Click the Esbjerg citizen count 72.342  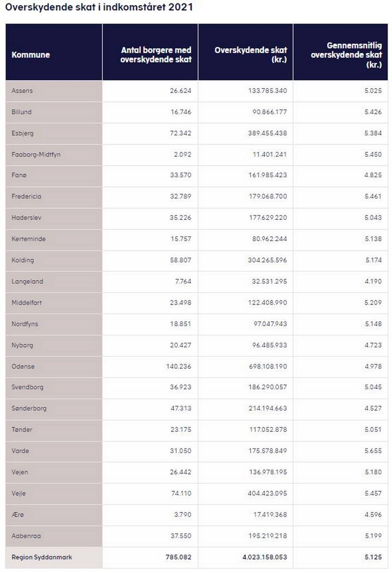pos(180,133)
